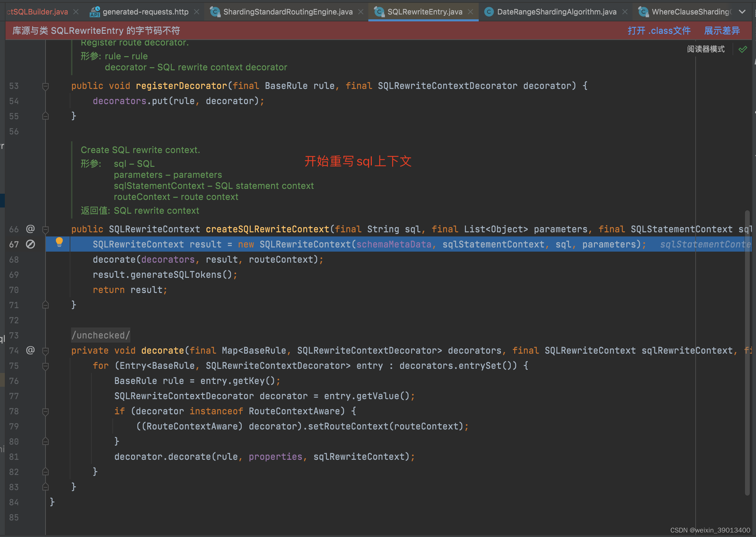Close the ctSQLBuilder.java tab
756x537 pixels.
pos(76,12)
